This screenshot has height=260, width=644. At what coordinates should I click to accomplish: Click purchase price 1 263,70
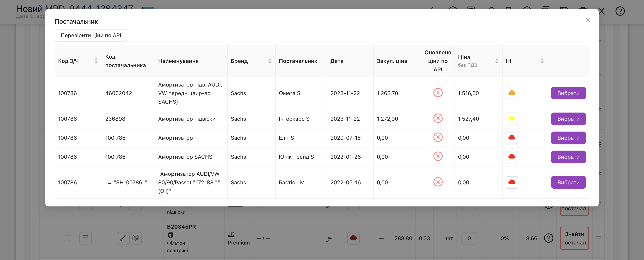click(387, 93)
